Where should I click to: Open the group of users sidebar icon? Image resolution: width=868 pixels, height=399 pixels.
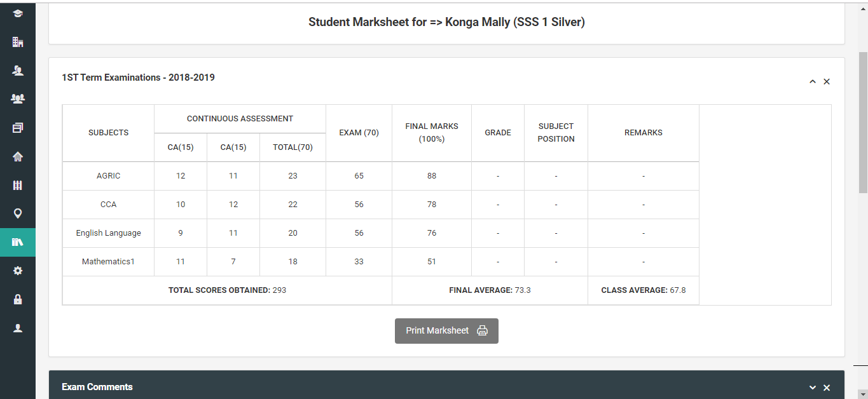(x=18, y=99)
